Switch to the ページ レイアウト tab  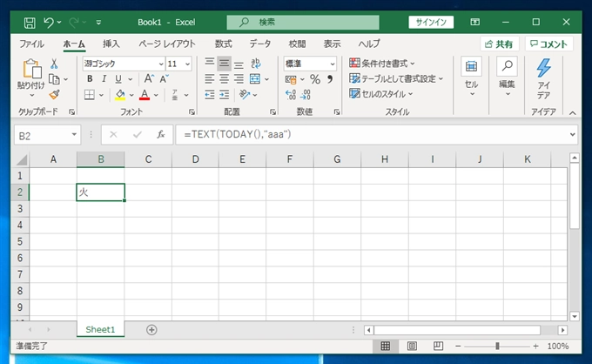pyautogui.click(x=167, y=44)
